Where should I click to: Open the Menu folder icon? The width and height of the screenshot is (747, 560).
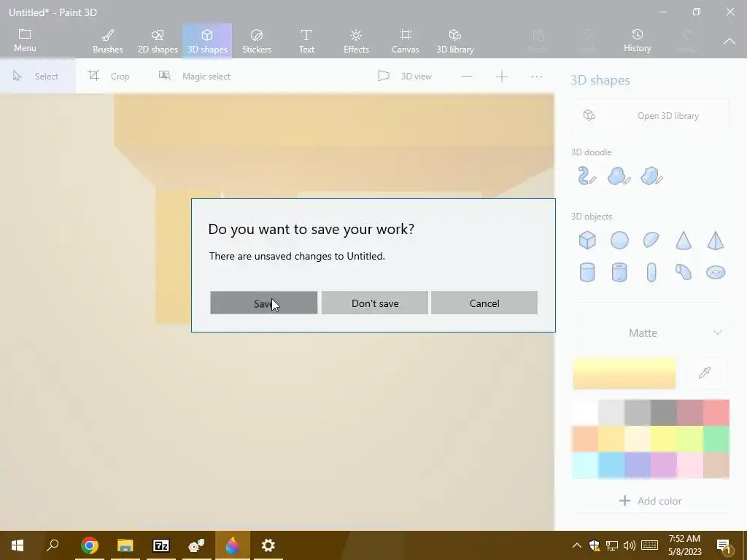tap(25, 40)
